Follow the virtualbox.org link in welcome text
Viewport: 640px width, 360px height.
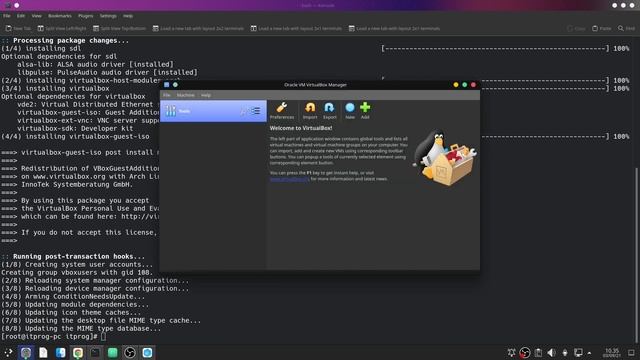pyautogui.click(x=289, y=179)
